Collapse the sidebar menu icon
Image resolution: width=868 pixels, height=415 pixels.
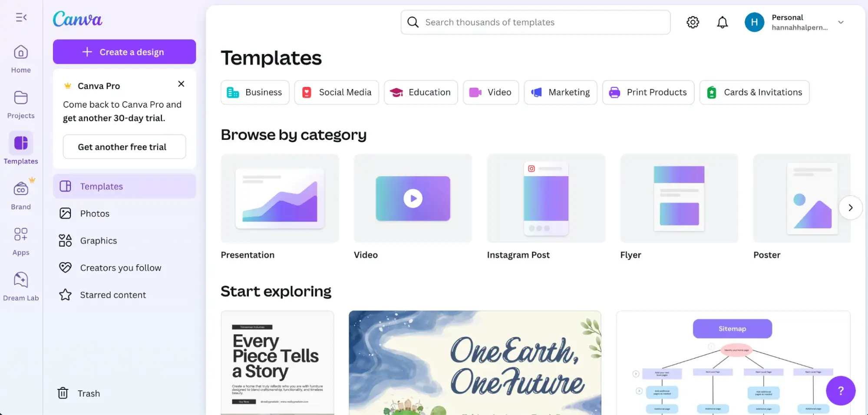click(21, 17)
